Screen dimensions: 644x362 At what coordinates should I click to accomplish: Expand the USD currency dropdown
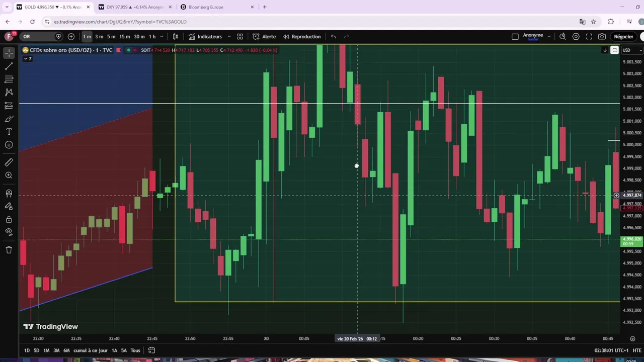coord(632,50)
